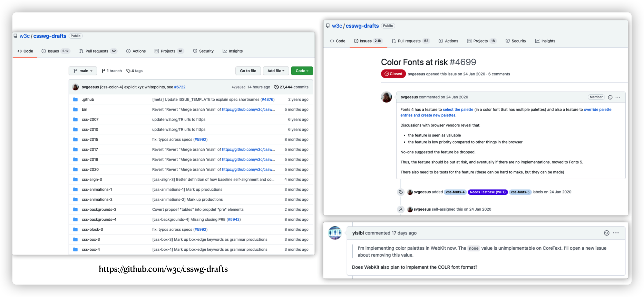Expand the green Code dropdown button
The width and height of the screenshot is (644, 297).
tap(302, 71)
